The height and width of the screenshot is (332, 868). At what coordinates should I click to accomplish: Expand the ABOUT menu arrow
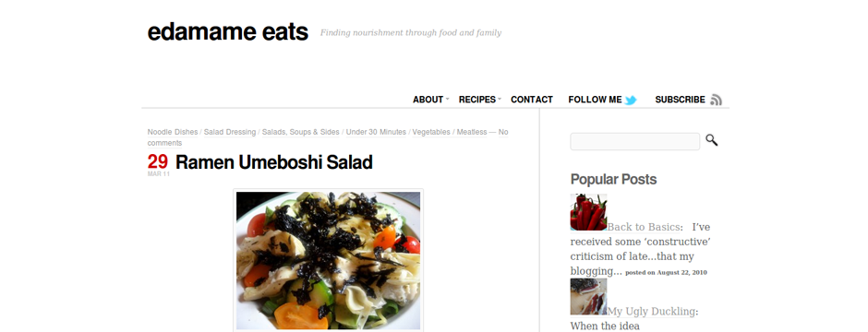447,99
